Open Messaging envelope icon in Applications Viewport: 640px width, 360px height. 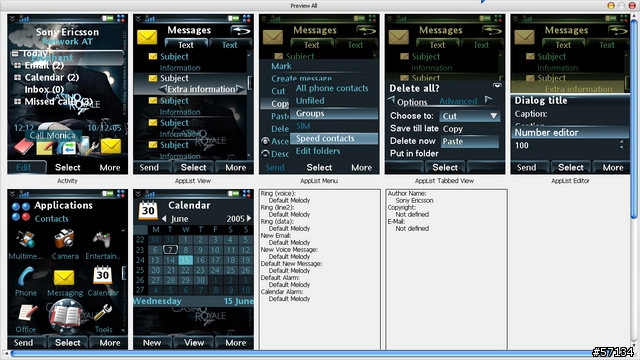click(x=64, y=278)
